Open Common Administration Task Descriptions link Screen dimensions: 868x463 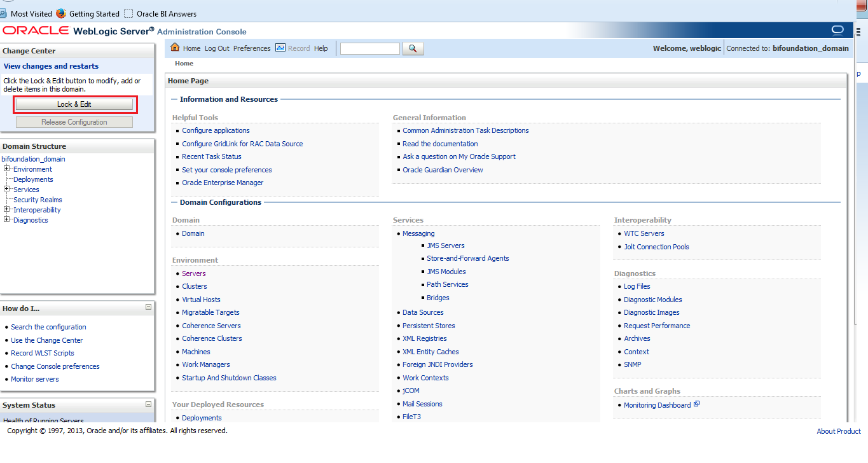465,130
